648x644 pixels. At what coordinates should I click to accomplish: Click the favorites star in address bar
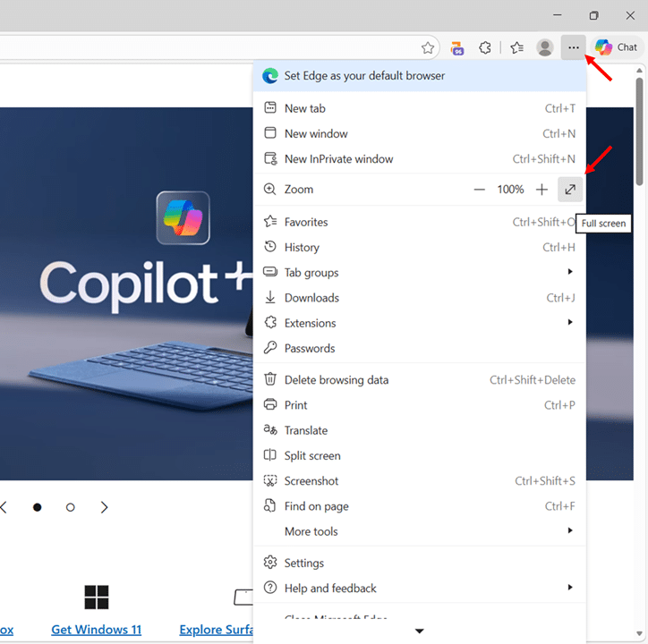(428, 48)
